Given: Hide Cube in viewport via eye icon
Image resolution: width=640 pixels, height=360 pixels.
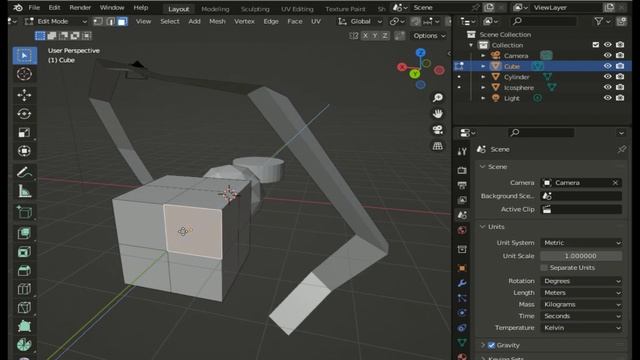Looking at the screenshot, I should (x=607, y=66).
